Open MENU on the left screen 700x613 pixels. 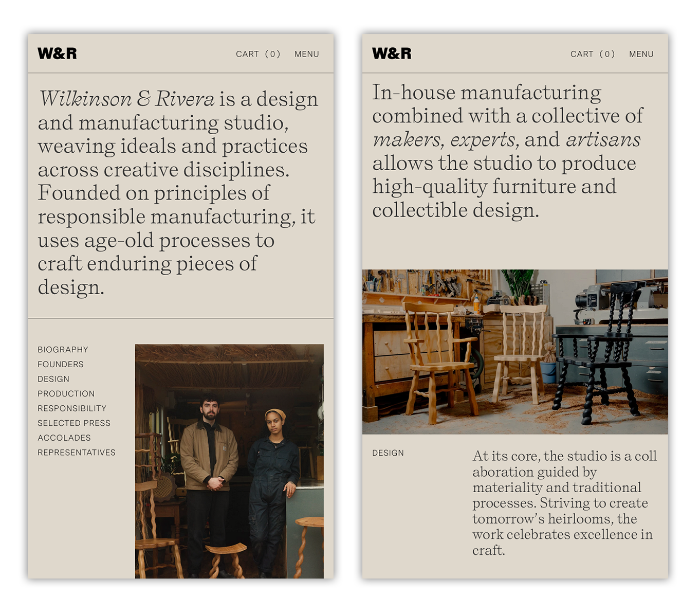pos(307,54)
